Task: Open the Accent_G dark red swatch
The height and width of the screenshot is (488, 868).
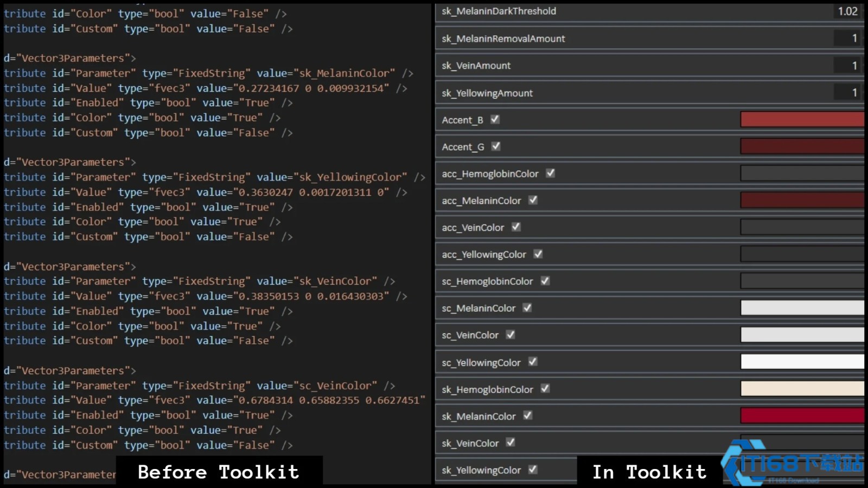Action: [802, 146]
